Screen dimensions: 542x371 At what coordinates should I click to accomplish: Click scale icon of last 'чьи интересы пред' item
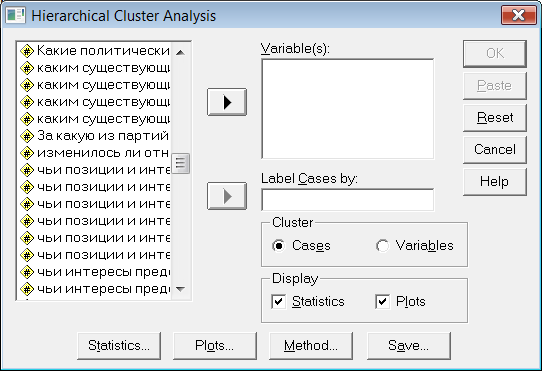tap(27, 289)
